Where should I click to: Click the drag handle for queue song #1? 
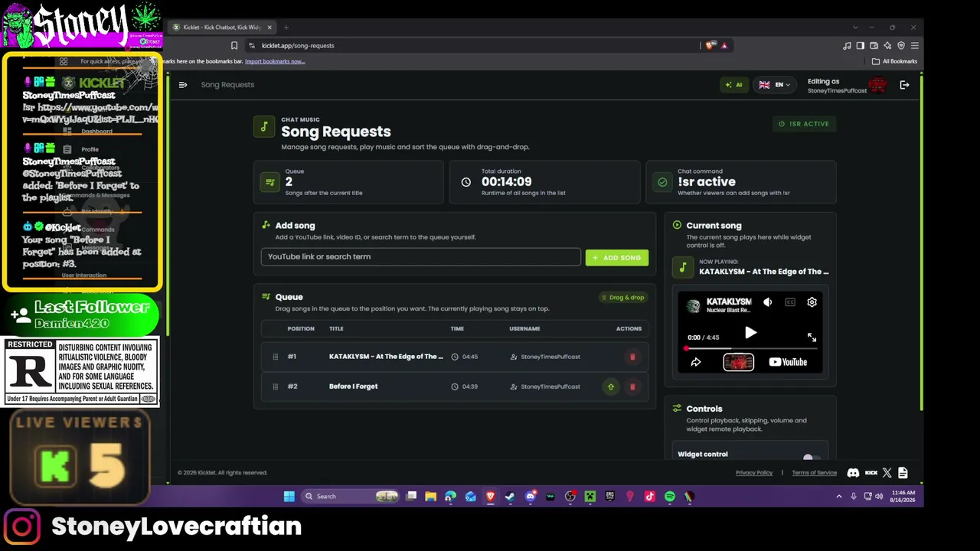point(275,357)
